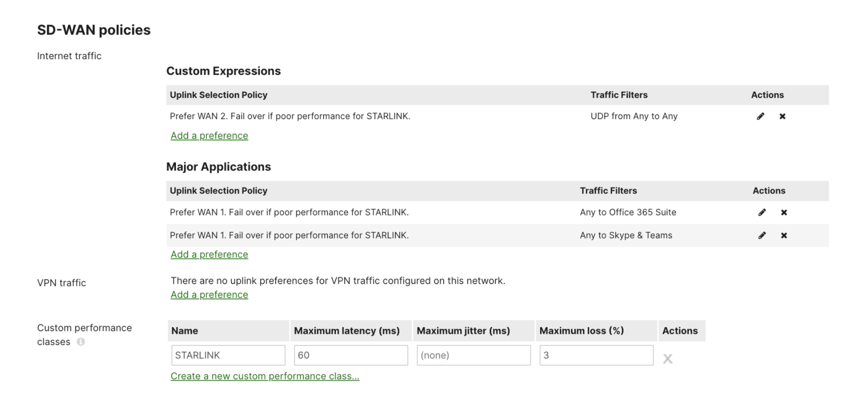This screenshot has height=398, width=868.
Task: Edit the Office 365 Suite uplink policy
Action: point(762,212)
